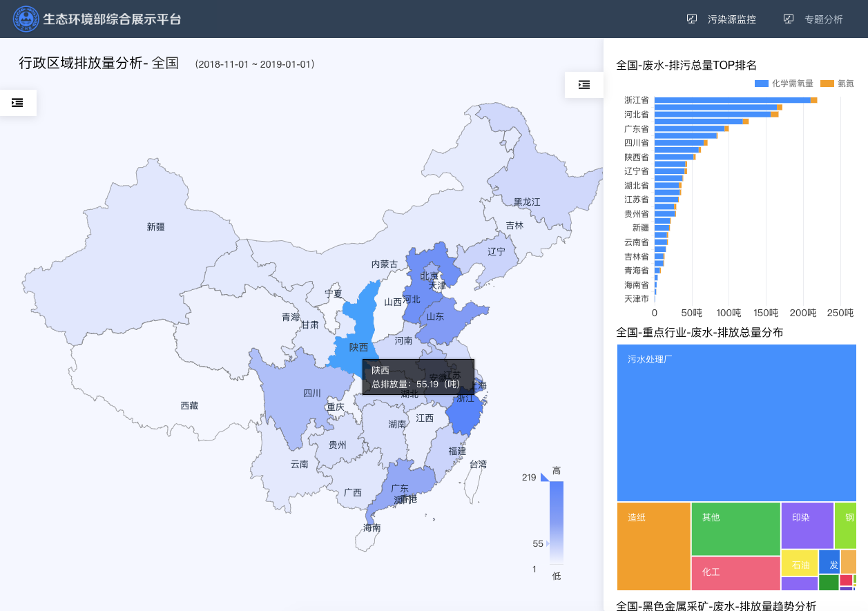Click the 辽宁省 axis label

point(636,171)
